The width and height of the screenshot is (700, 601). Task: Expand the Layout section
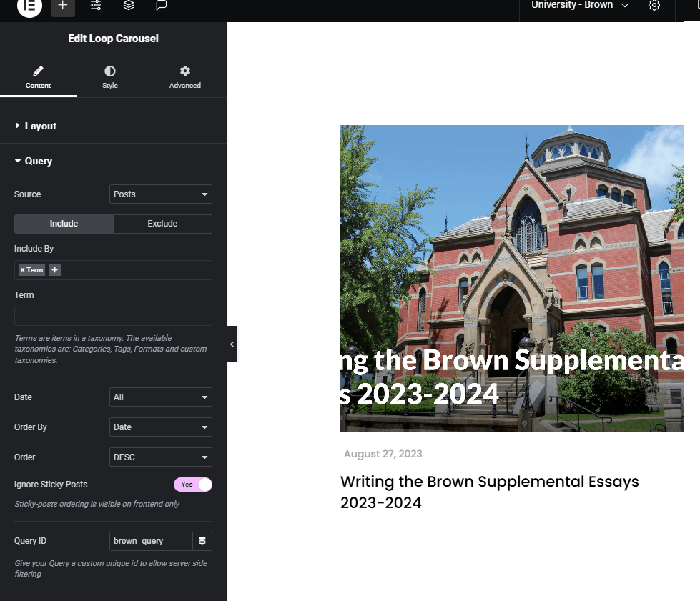click(x=40, y=126)
